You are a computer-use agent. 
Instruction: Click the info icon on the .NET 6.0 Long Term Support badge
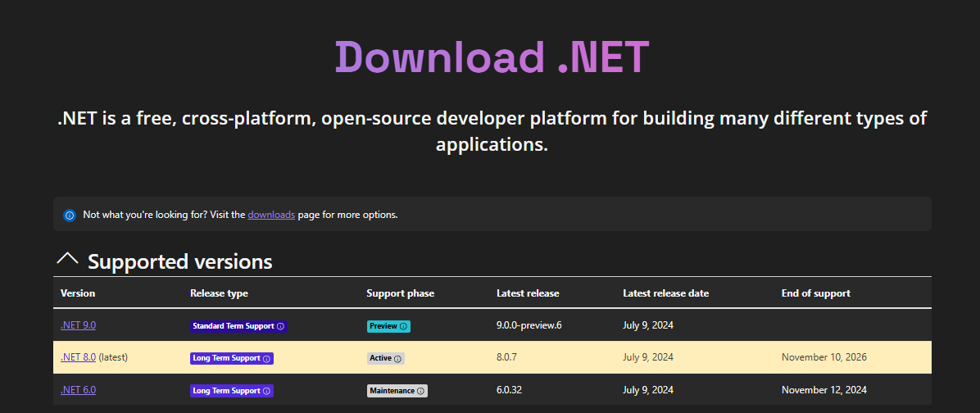pyautogui.click(x=266, y=391)
